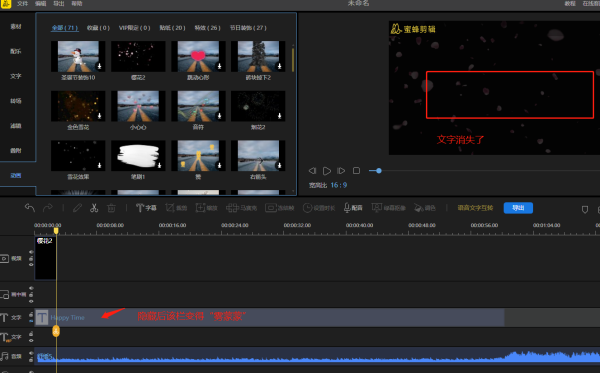
Task: Show the hidden Happy Time text track
Action: (31, 321)
